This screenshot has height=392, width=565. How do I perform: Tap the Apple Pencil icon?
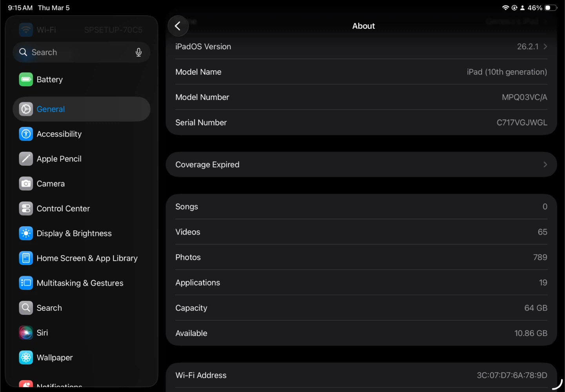click(x=26, y=159)
